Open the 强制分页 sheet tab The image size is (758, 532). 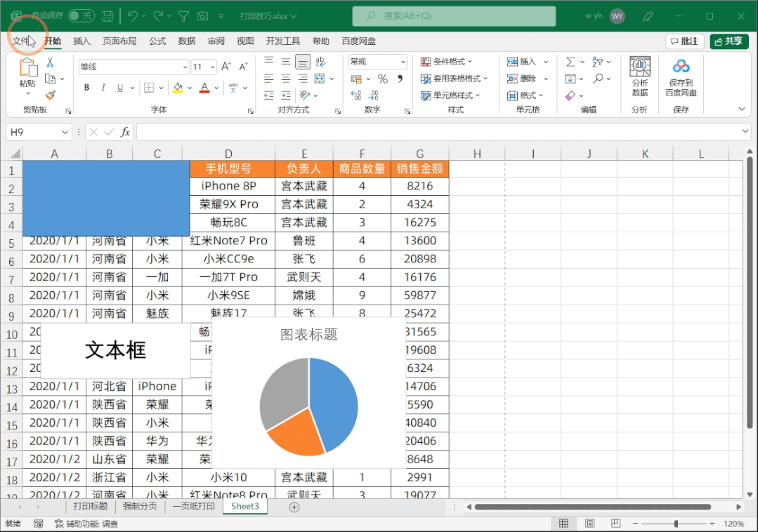(140, 507)
